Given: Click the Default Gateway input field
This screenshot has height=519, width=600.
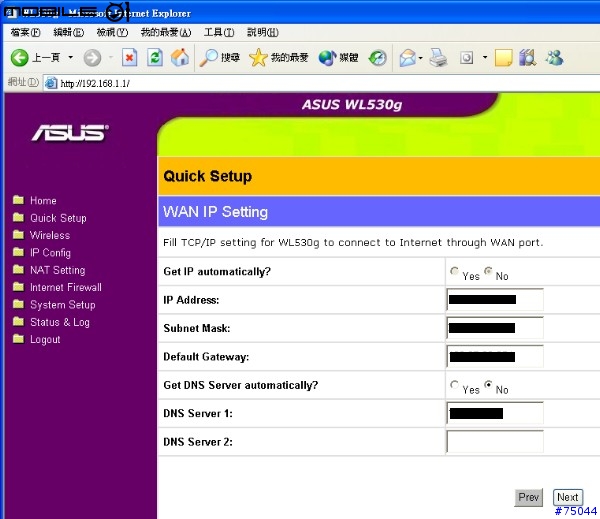Looking at the screenshot, I should [495, 357].
